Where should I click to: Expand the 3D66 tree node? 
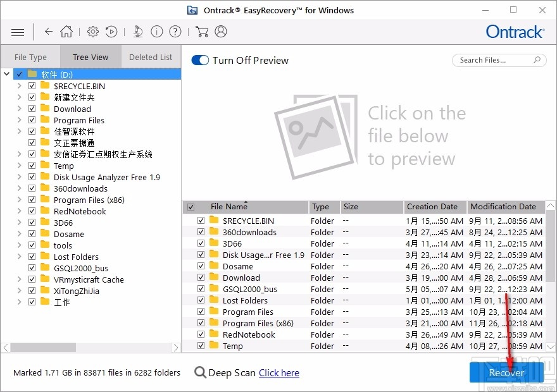point(19,222)
